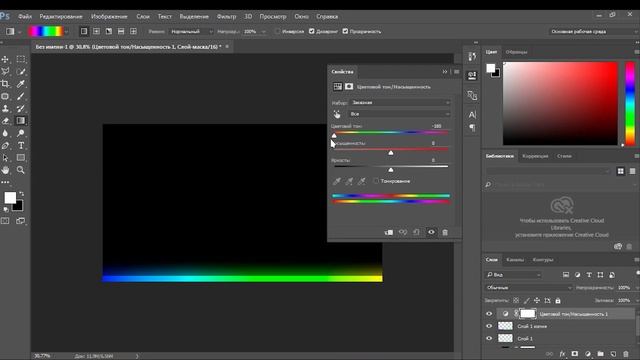
Task: Reset adjustment defaults in Properties panel
Action: pyautogui.click(x=416, y=232)
